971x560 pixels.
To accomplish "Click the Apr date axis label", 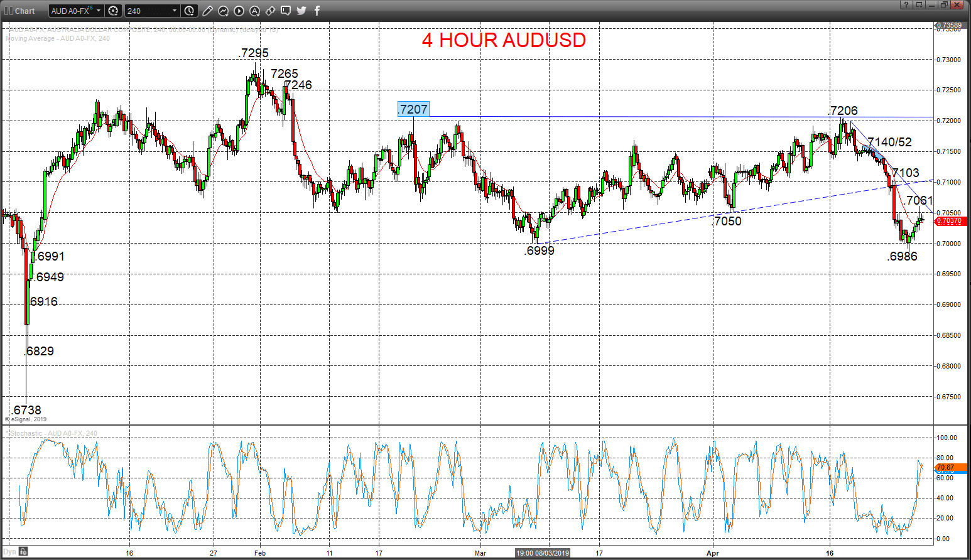I will click(712, 553).
